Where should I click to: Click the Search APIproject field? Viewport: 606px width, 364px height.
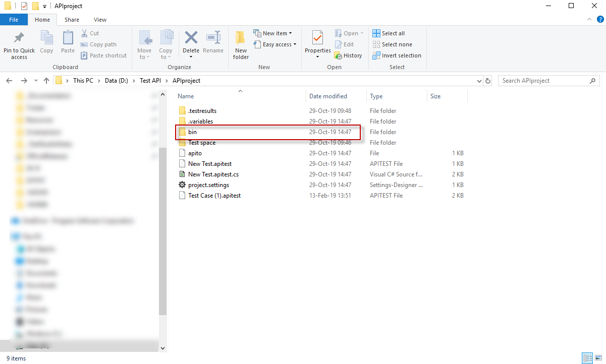tap(542, 81)
